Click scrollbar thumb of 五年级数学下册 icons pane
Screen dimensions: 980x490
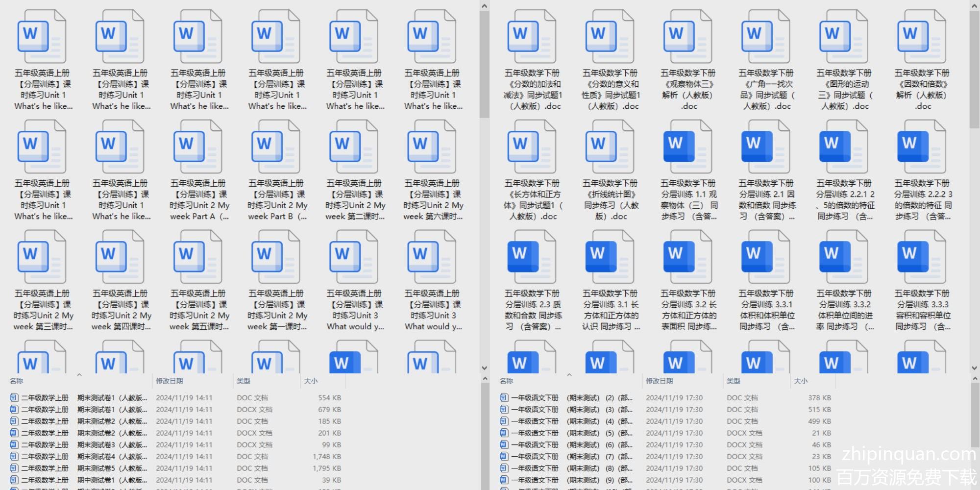click(975, 70)
